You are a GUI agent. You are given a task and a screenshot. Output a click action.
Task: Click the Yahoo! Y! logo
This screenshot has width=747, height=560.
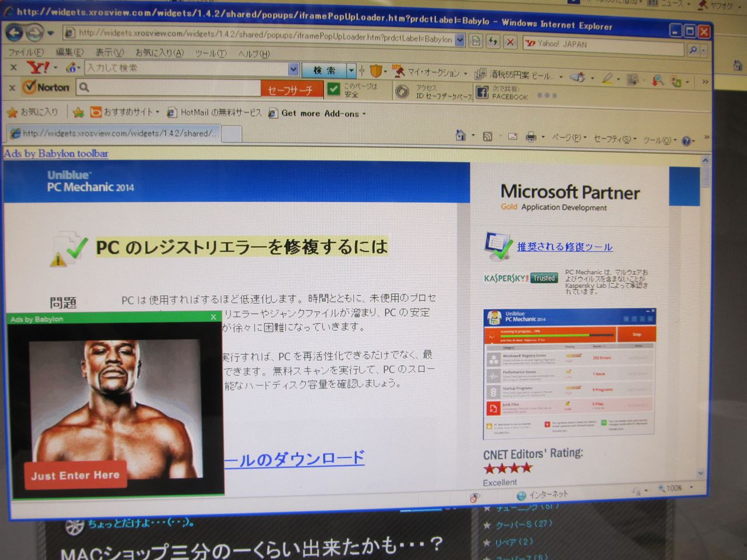point(39,68)
